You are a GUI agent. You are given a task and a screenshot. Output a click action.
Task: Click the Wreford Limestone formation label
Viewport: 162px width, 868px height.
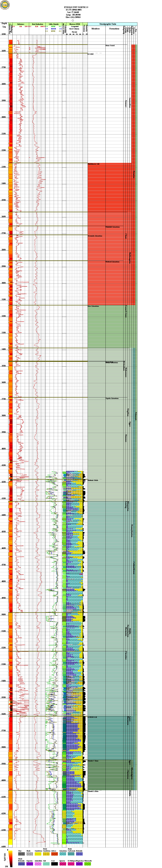coord(112,262)
